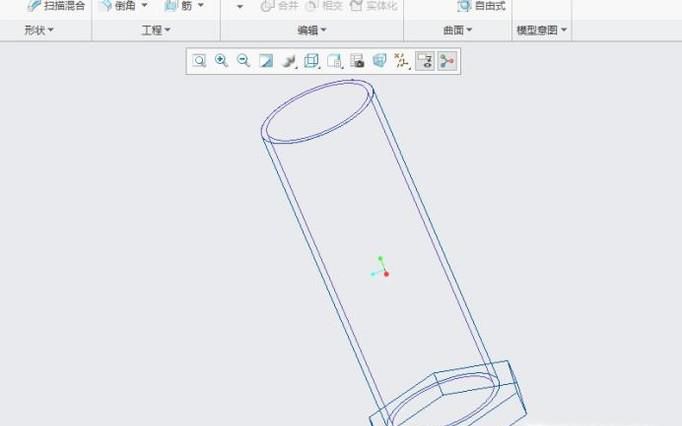Expand the 形状 group dropdown
The height and width of the screenshot is (426, 682).
click(x=40, y=31)
